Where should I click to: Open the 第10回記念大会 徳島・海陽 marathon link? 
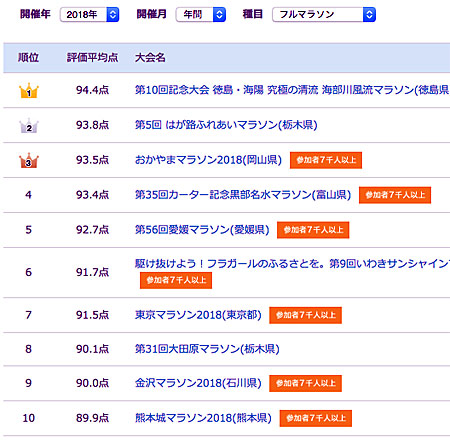click(292, 90)
